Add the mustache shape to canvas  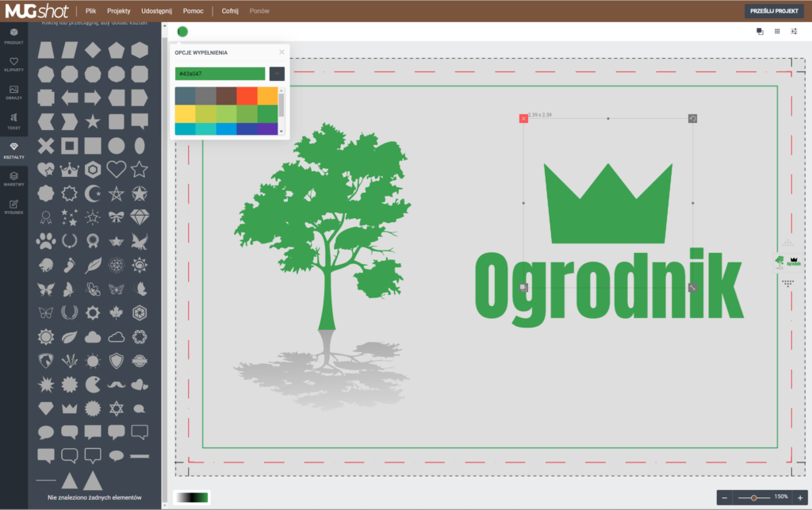pyautogui.click(x=117, y=385)
